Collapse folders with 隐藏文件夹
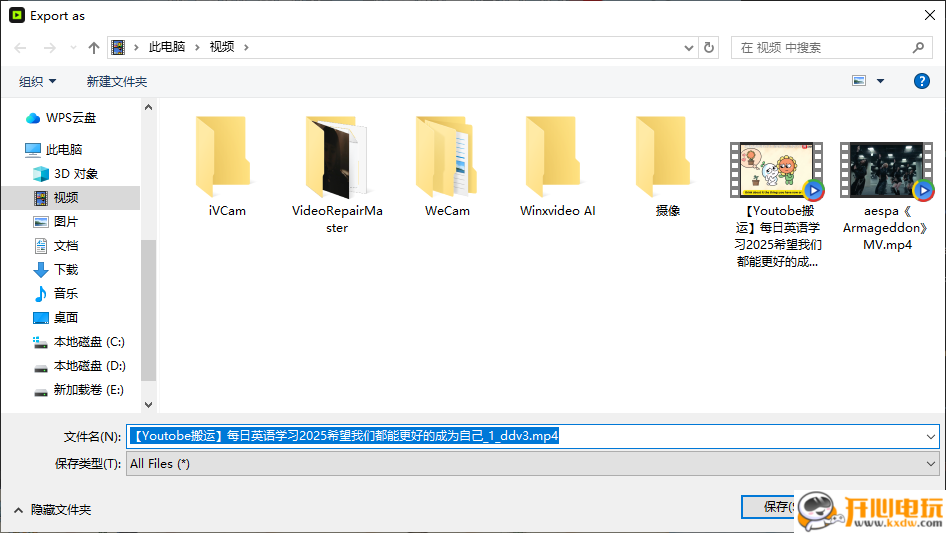 coord(52,510)
